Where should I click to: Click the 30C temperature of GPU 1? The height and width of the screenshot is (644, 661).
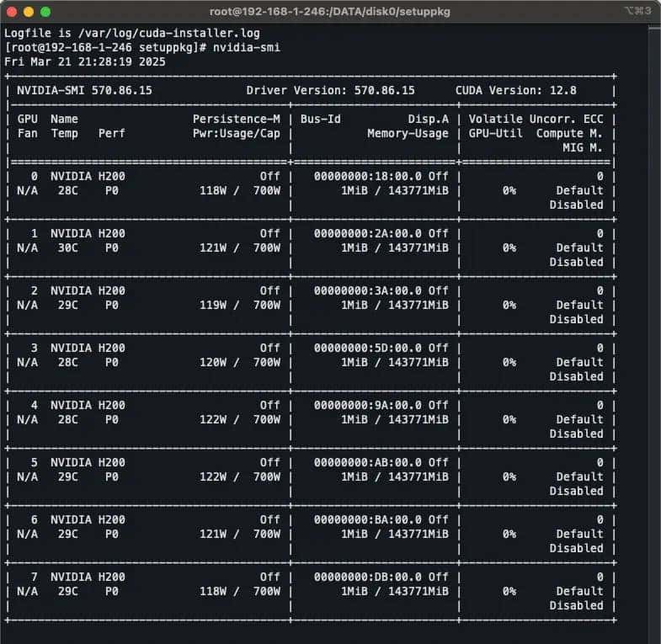[x=68, y=247]
